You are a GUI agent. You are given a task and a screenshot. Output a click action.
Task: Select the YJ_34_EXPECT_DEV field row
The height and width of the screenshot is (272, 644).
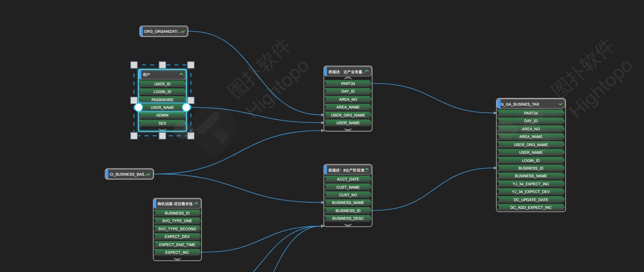coord(531,192)
